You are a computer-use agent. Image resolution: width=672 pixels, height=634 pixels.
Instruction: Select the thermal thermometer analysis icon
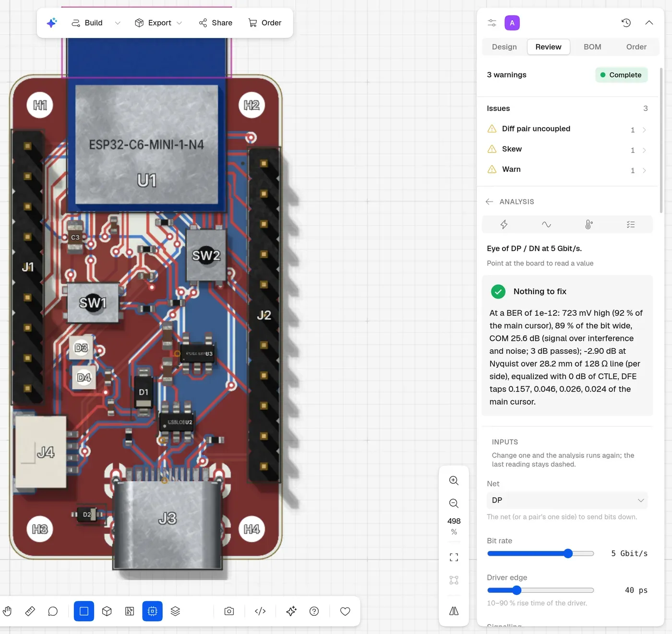(x=588, y=224)
